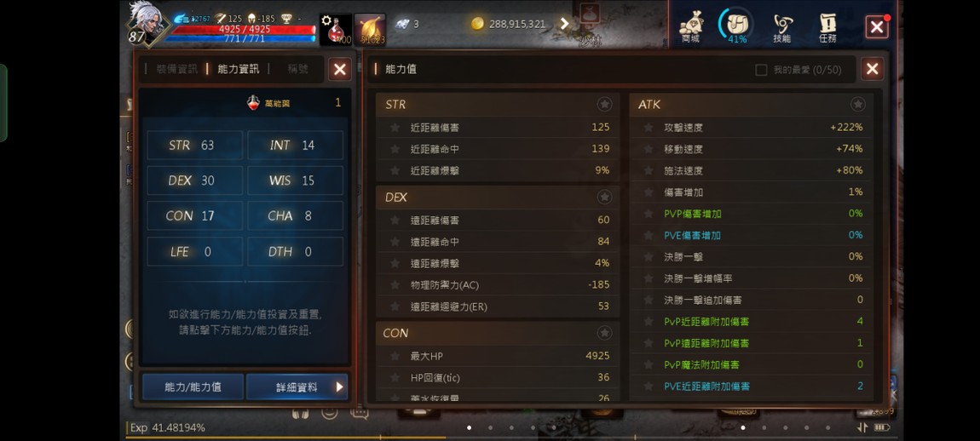Switch to the 裝備資訊 tab
This screenshot has height=441, width=980.
[x=177, y=69]
